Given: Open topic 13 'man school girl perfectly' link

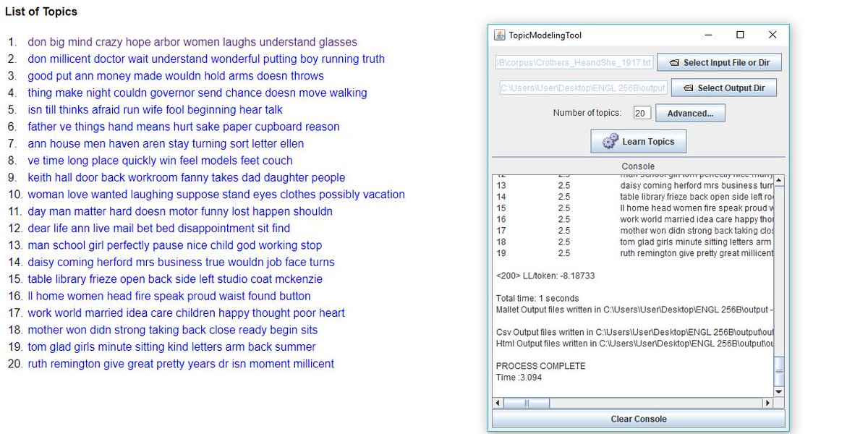Looking at the screenshot, I should coord(175,245).
